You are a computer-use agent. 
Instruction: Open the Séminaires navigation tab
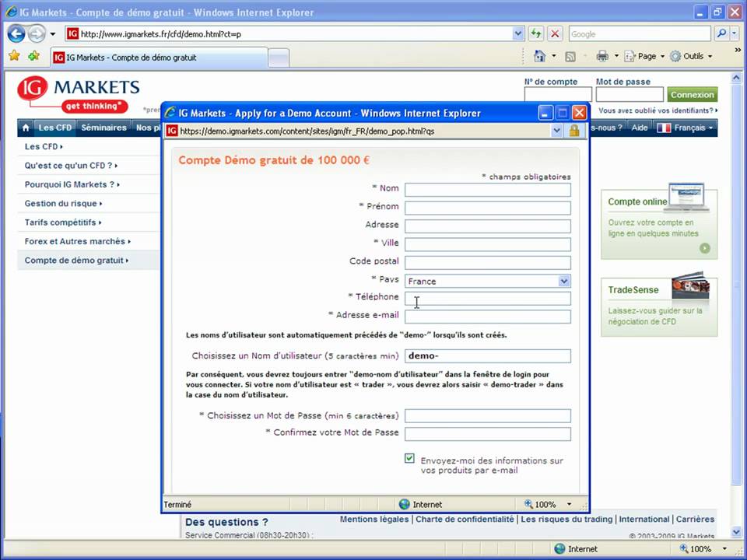pyautogui.click(x=103, y=128)
